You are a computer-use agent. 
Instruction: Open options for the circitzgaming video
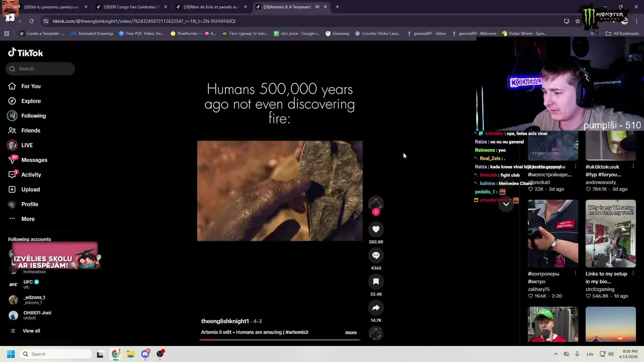tap(633, 274)
